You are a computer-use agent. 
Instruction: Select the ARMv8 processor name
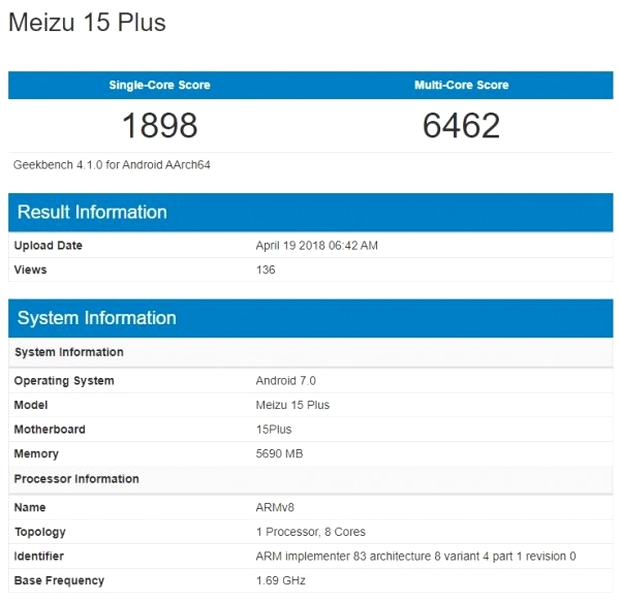(x=275, y=507)
